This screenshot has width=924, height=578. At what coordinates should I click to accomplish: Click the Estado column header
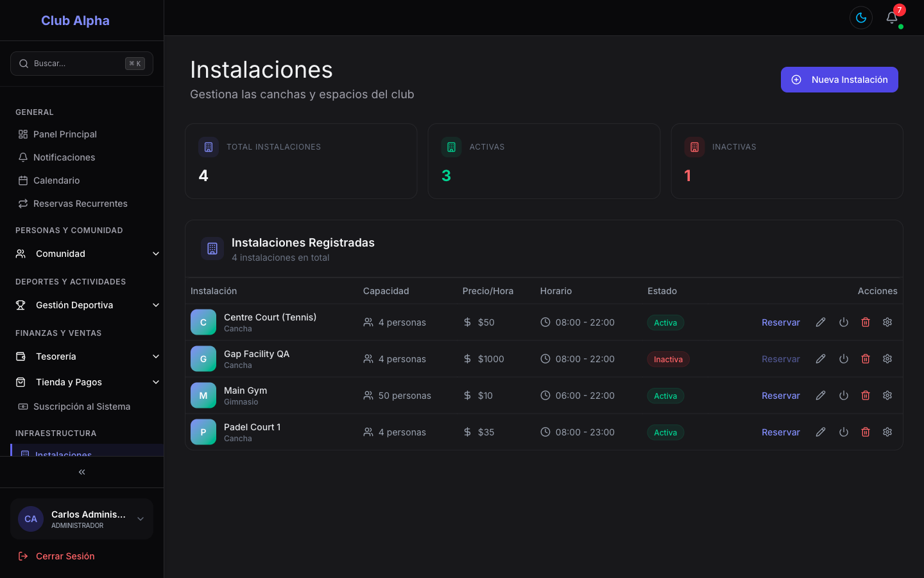click(x=662, y=291)
